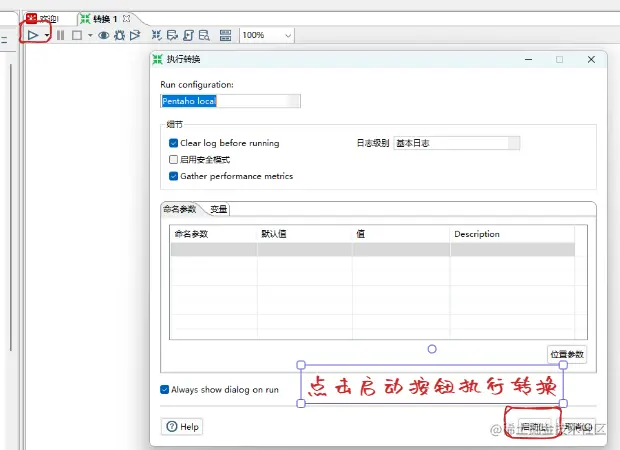
Task: Click the Description column header
Action: [x=512, y=234]
